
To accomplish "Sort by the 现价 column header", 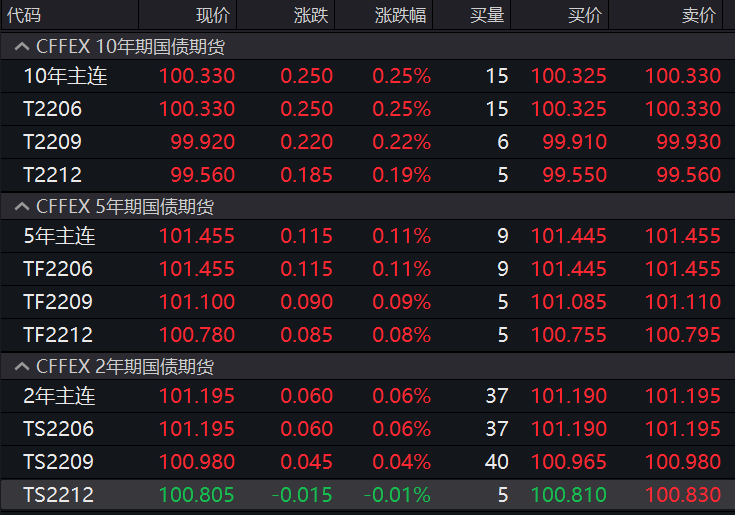I will [x=212, y=15].
